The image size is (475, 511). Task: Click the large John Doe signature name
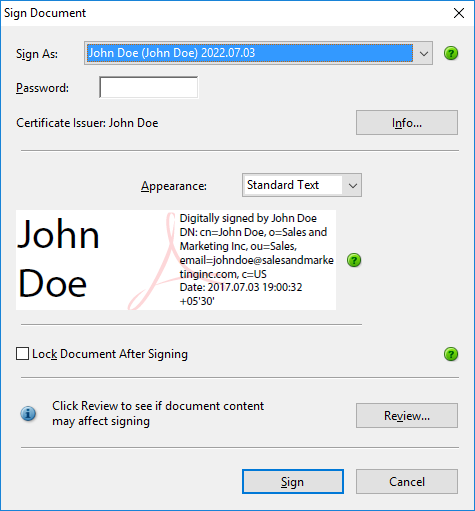(58, 259)
